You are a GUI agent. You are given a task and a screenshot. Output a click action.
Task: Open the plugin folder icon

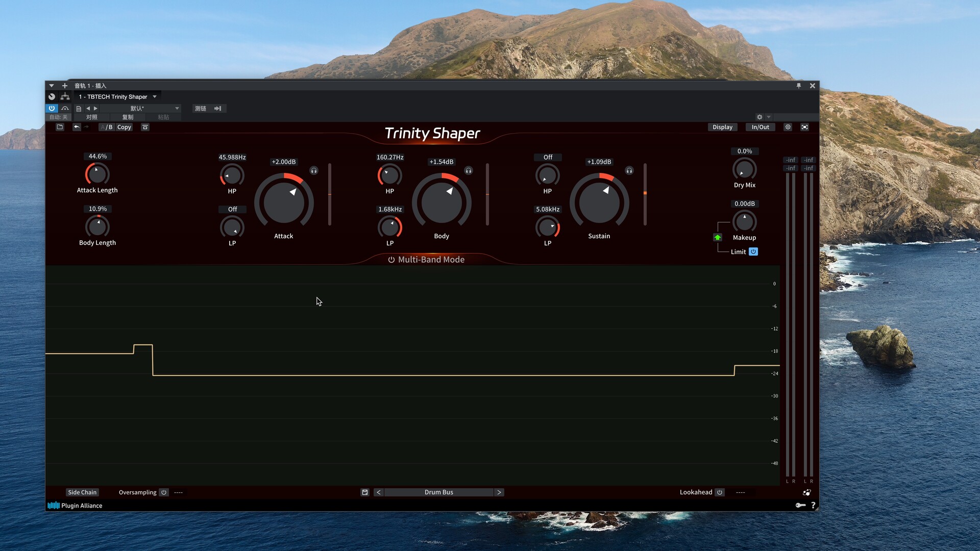coord(60,127)
